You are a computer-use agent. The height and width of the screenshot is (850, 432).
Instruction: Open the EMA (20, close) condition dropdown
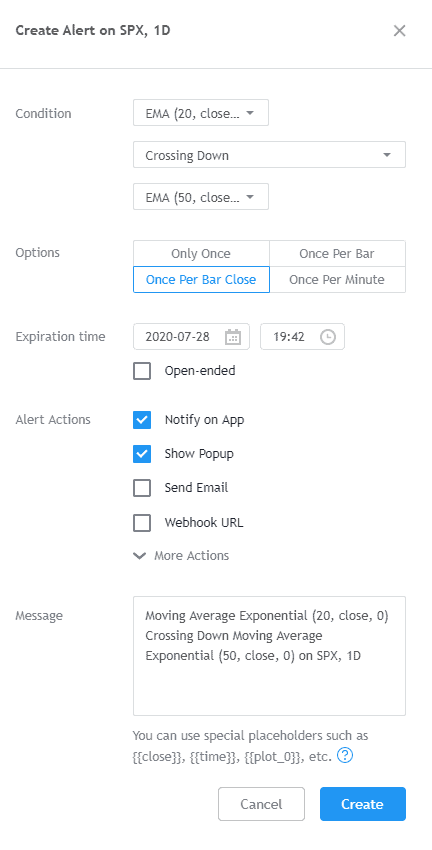pos(201,113)
